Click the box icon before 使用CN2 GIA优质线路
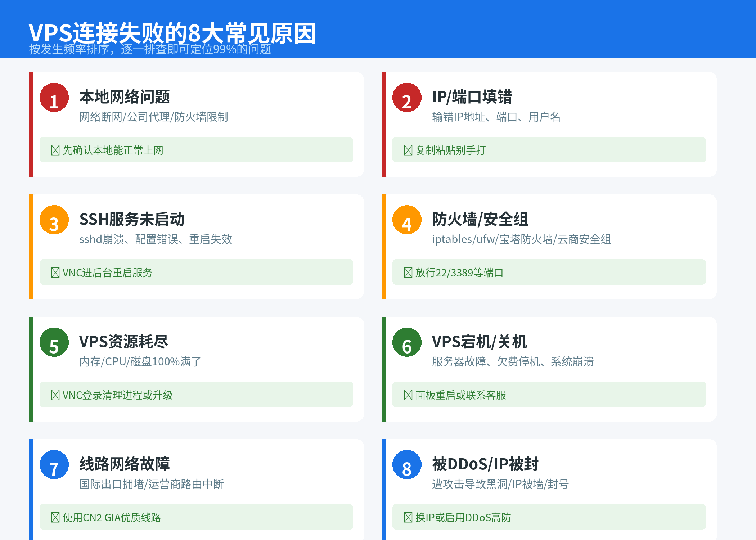 click(55, 517)
